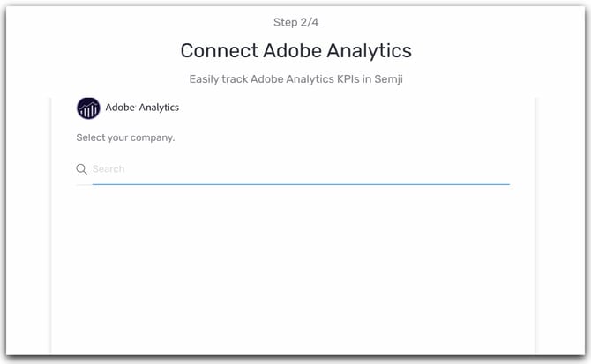Click the Adobe Analytics wordmark text
The height and width of the screenshot is (364, 591).
coord(142,108)
